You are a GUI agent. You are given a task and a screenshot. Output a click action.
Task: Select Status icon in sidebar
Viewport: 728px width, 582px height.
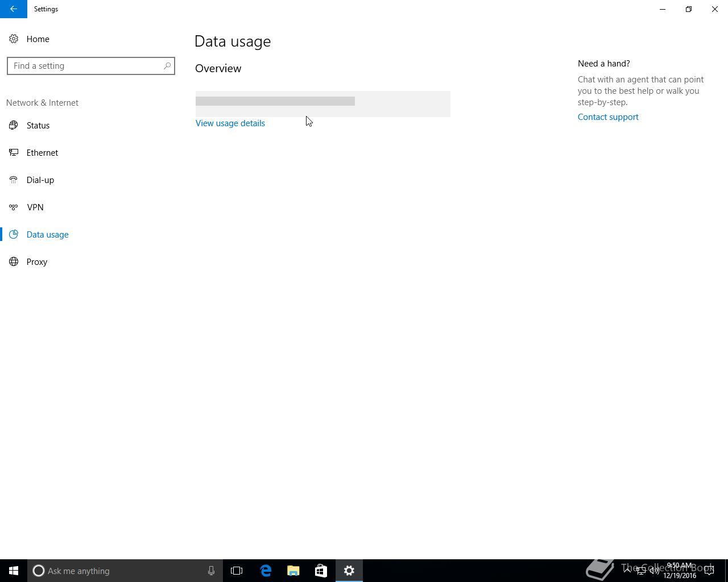pyautogui.click(x=14, y=126)
